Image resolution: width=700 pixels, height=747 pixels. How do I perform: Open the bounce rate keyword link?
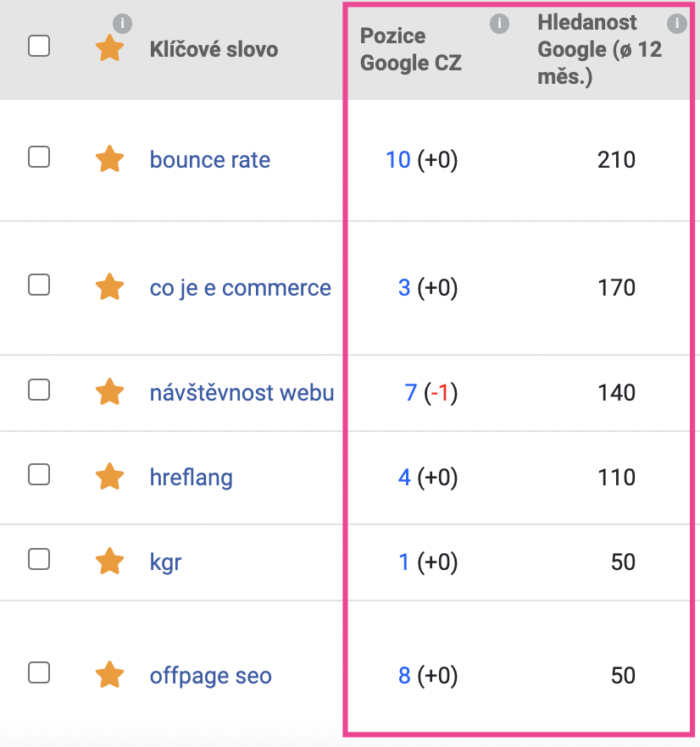coord(210,159)
